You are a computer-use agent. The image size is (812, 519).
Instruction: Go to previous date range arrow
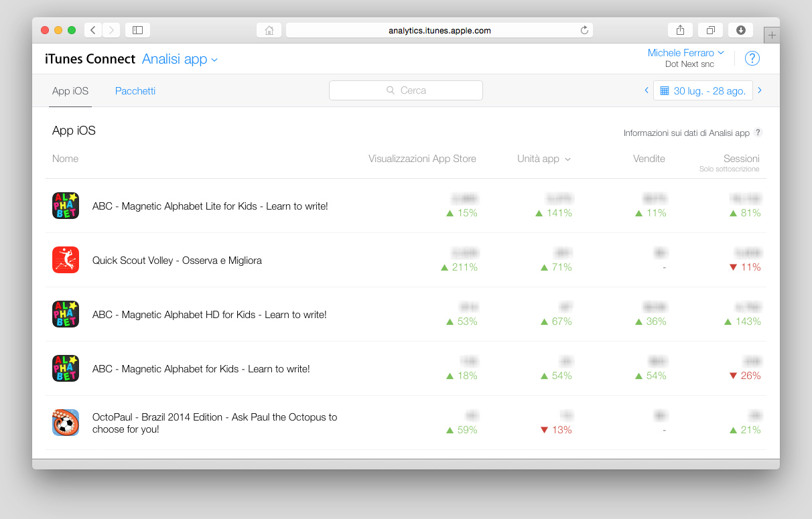point(647,90)
